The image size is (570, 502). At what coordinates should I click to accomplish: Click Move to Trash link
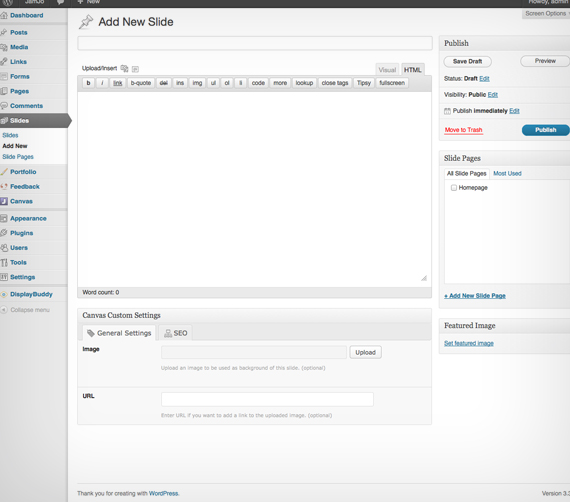(x=463, y=130)
